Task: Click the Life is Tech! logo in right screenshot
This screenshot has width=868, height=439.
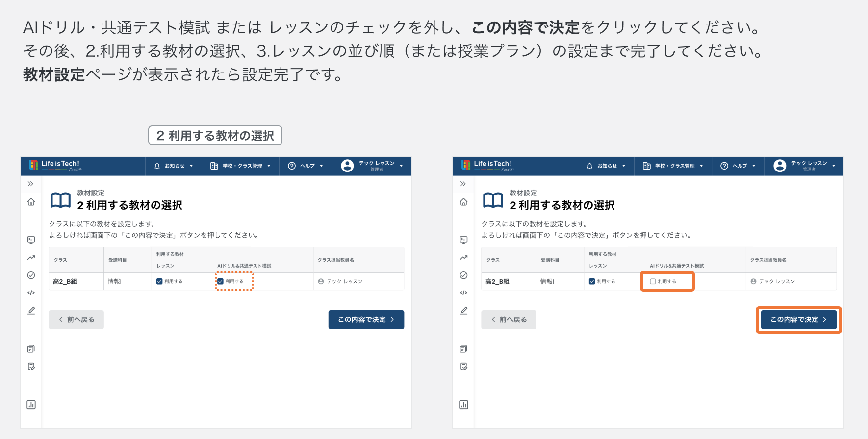Action: click(488, 166)
